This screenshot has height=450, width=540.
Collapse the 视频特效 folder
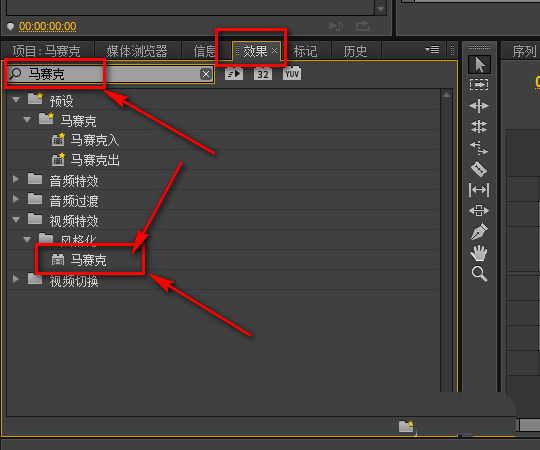(16, 219)
